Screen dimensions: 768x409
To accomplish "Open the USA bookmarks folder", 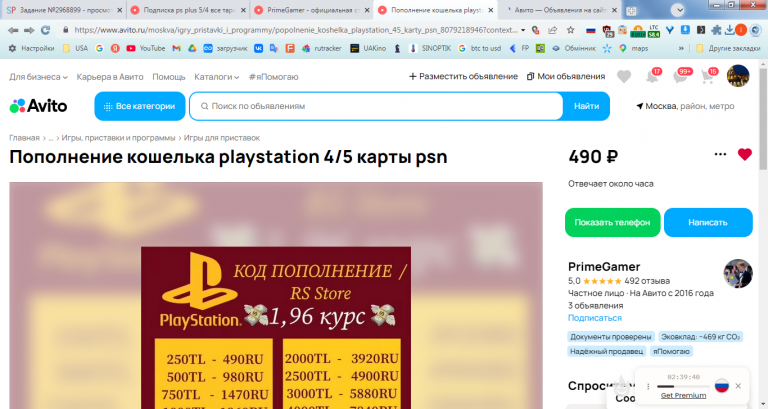I will click(76, 48).
